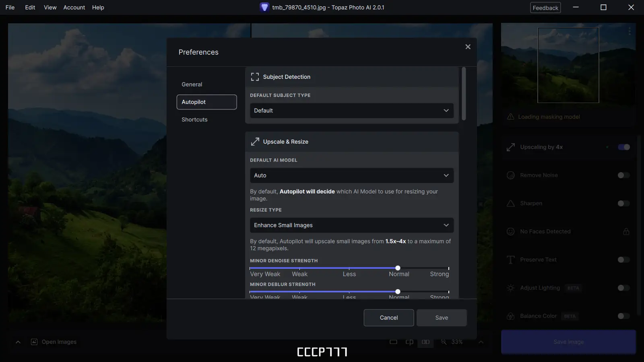Click the Upscaling by 4x label
Image resolution: width=644 pixels, height=362 pixels.
click(541, 147)
